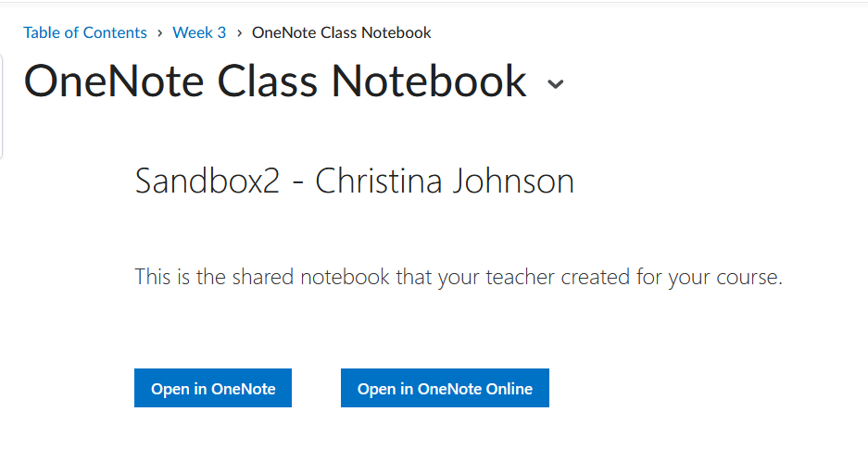Click the breadcrumb arrow after Week 3
The width and height of the screenshot is (868, 474).
(x=239, y=33)
